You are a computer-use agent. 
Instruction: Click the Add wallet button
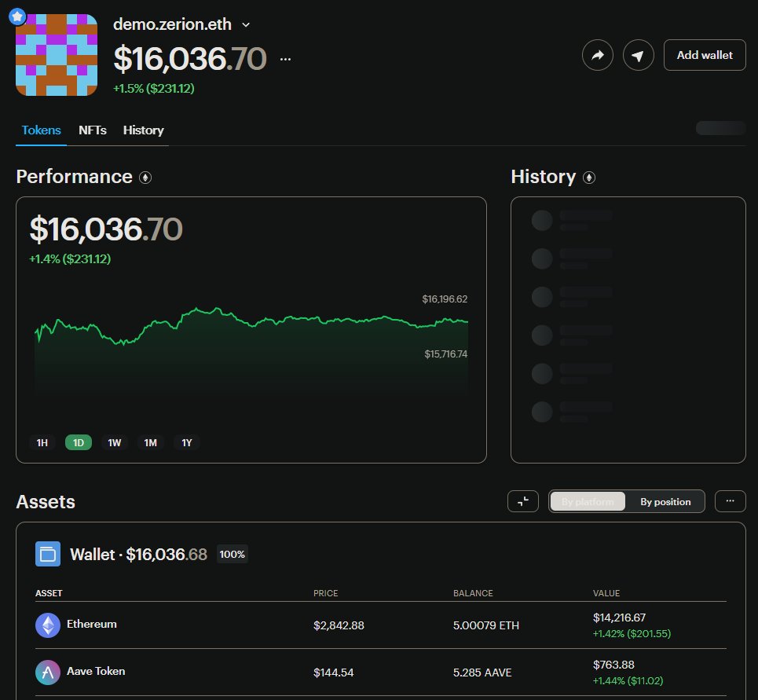tap(705, 55)
